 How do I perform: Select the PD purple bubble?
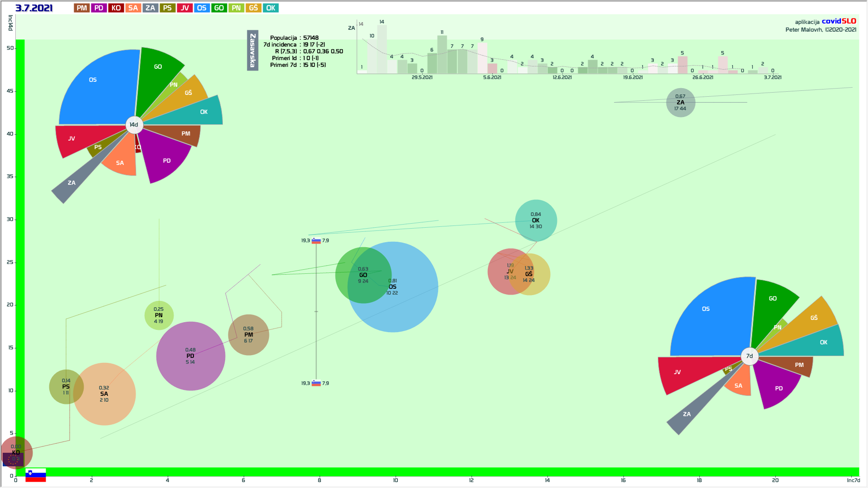point(190,356)
